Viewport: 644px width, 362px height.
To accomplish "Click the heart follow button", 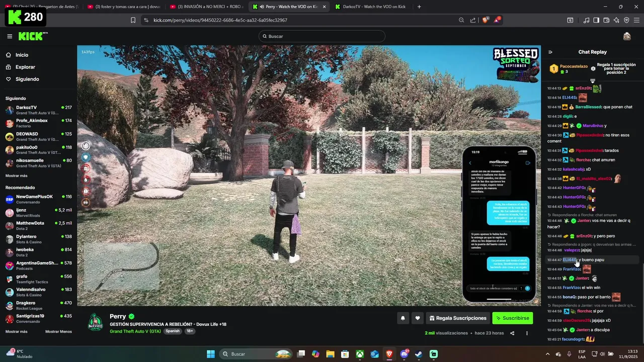I will [x=417, y=318].
